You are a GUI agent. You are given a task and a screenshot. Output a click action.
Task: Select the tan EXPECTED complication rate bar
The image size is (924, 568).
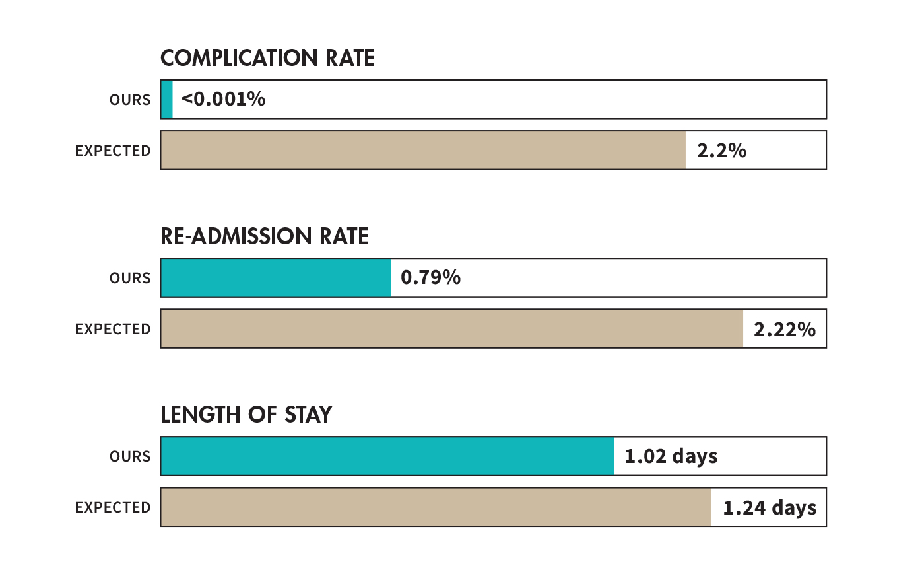[x=423, y=151]
